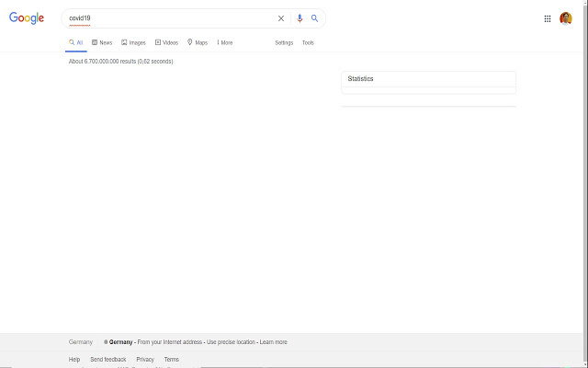Open the account profile avatar

(x=566, y=18)
